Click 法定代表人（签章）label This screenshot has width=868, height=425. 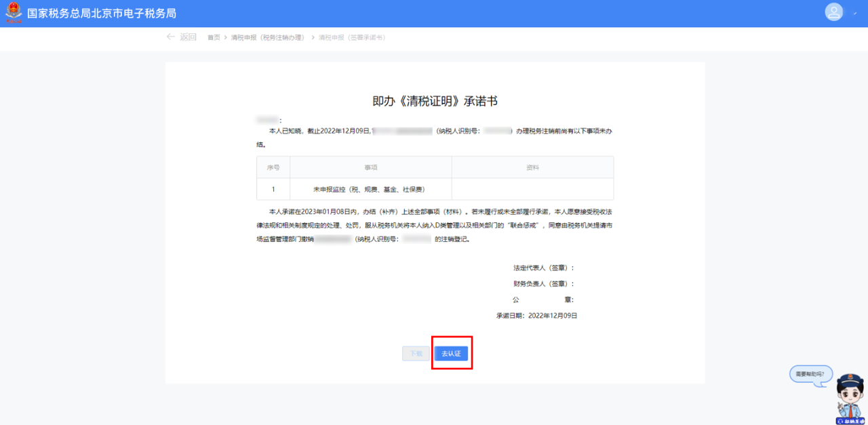click(544, 268)
